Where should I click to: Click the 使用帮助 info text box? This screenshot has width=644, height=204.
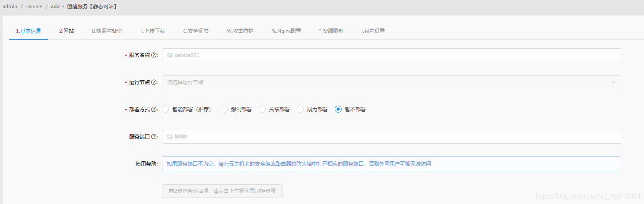pos(391,164)
